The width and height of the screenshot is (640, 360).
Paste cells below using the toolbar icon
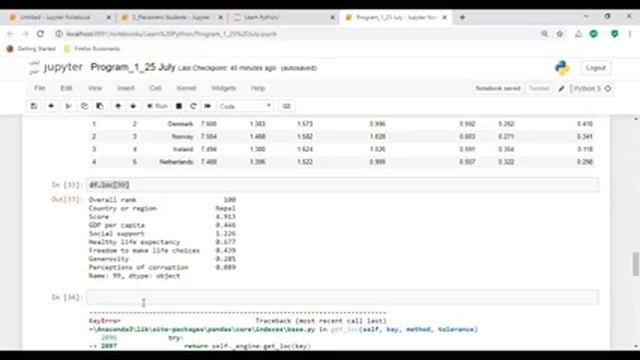[x=100, y=106]
